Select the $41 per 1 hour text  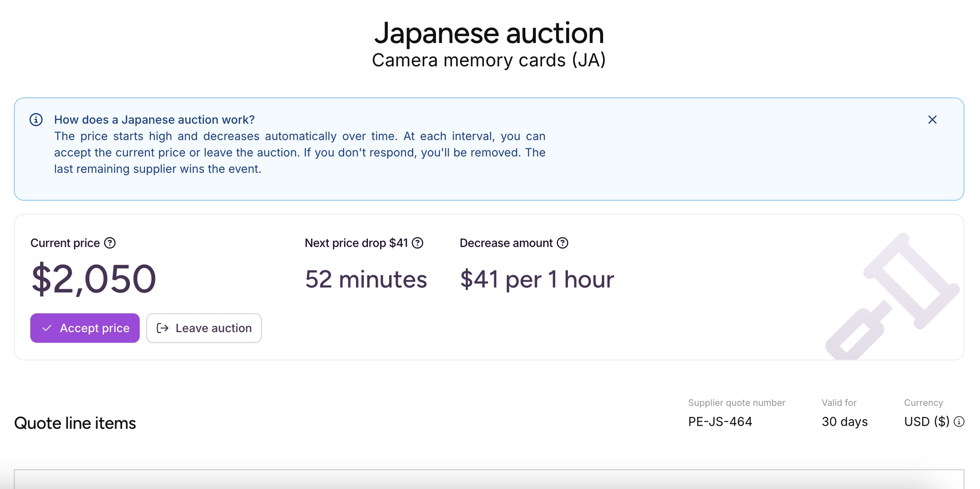537,279
